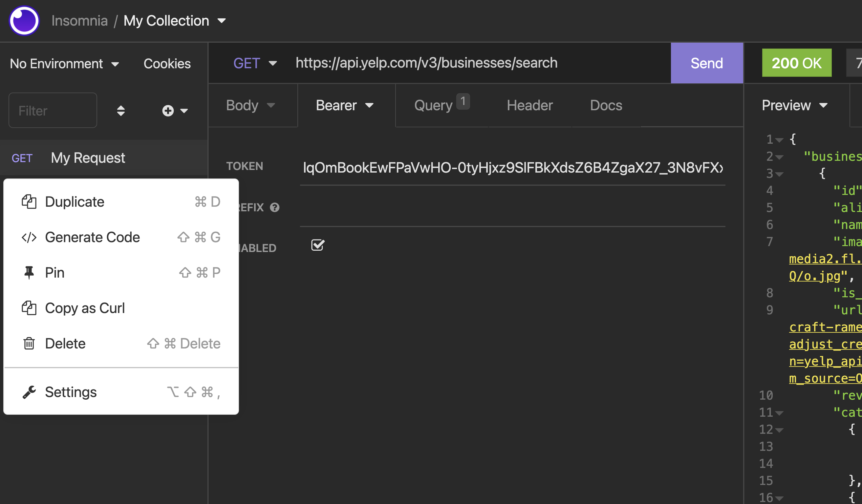Image resolution: width=862 pixels, height=504 pixels.
Task: Switch to the Query tab
Action: 442,105
